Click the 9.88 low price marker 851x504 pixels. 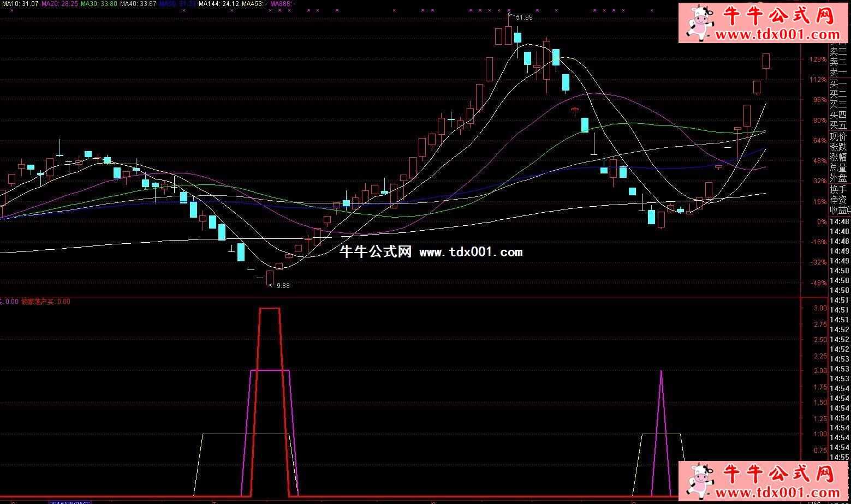[x=283, y=285]
